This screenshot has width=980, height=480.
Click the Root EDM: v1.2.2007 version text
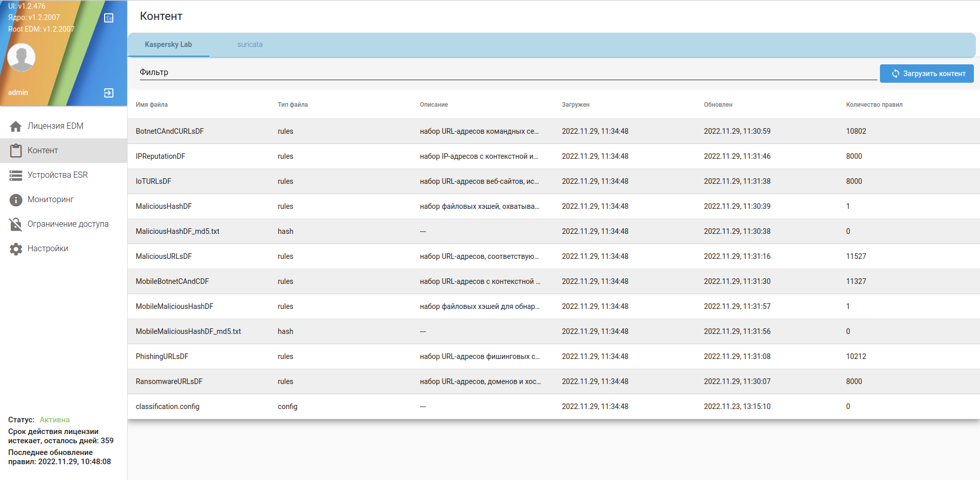tap(41, 29)
